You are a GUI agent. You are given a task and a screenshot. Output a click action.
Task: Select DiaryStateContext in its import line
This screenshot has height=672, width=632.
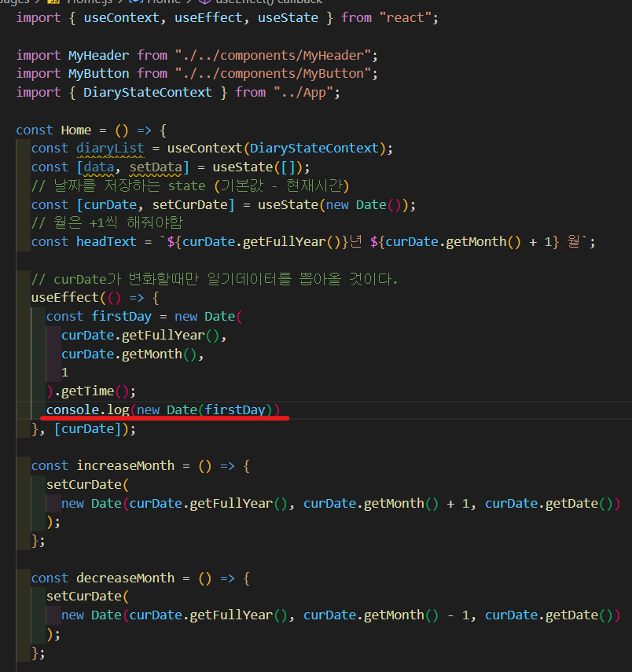(148, 93)
